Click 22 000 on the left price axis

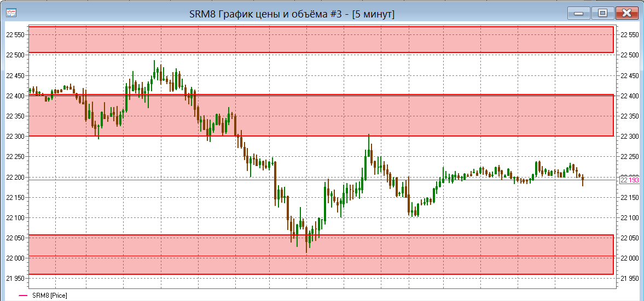pyautogui.click(x=15, y=258)
